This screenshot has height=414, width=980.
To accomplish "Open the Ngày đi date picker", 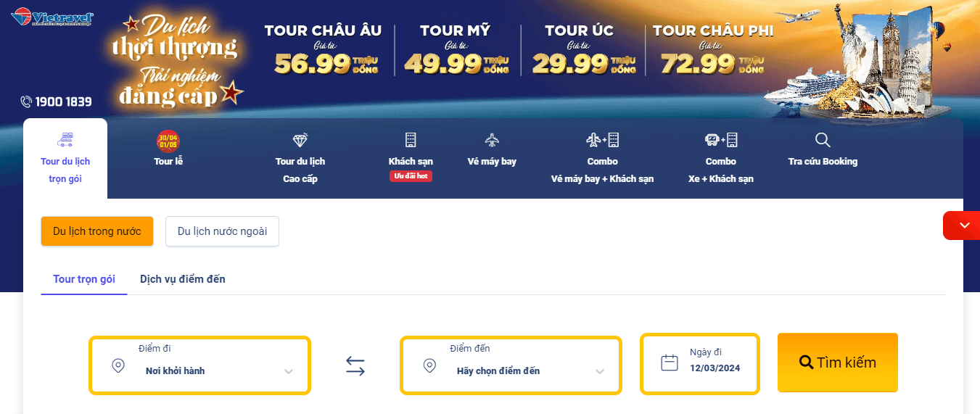I will pos(700,363).
